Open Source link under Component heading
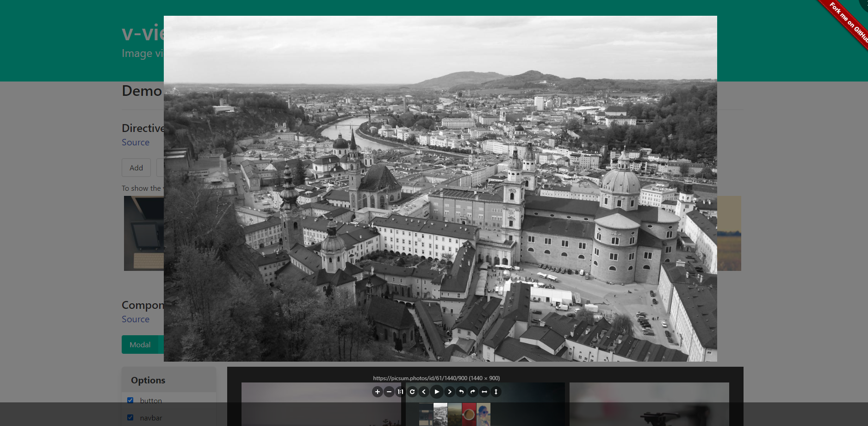This screenshot has height=426, width=868. point(136,319)
